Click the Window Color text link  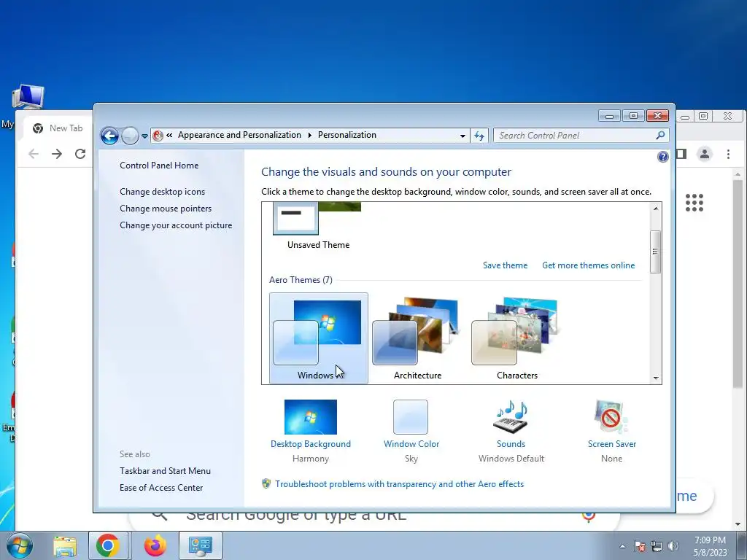click(x=411, y=444)
